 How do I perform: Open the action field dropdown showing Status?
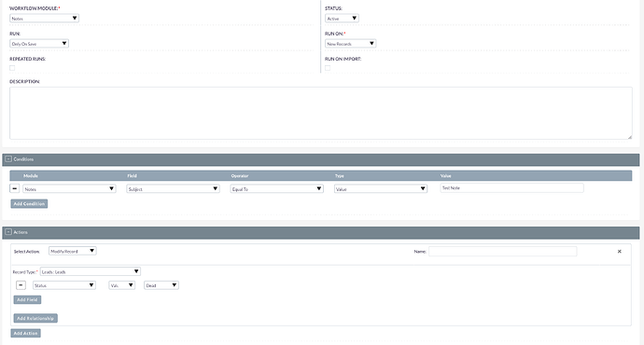click(x=64, y=285)
